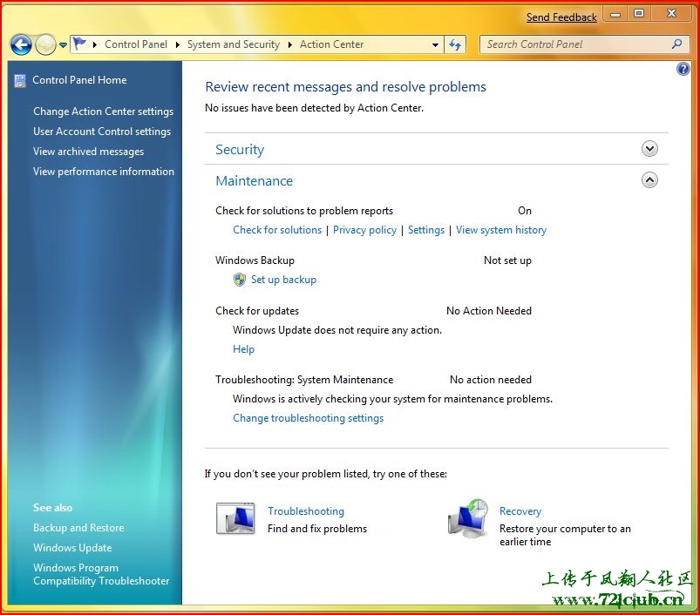The width and height of the screenshot is (700, 615).
Task: Click 'On' status for problem reports
Action: click(x=525, y=211)
